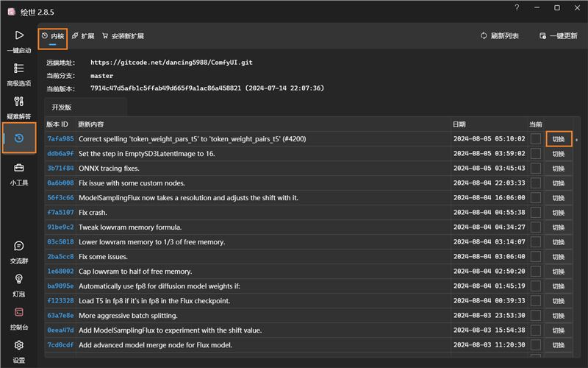The height and width of the screenshot is (368, 588).
Task: Switch to the 内核 tab
Action: (x=52, y=35)
